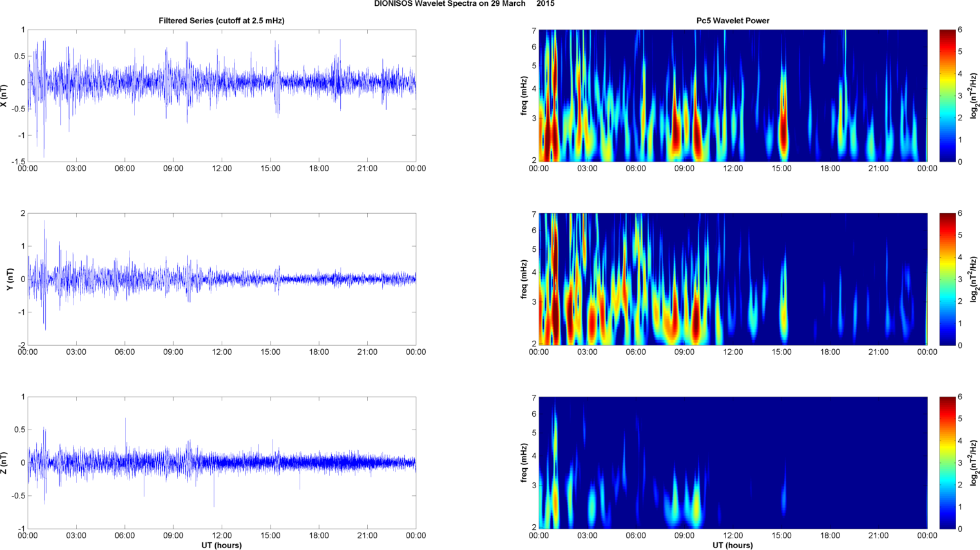Viewport: 980px width, 550px height.
Task: Click 'UT (hours)' label under the Z series plot
Action: (x=222, y=545)
